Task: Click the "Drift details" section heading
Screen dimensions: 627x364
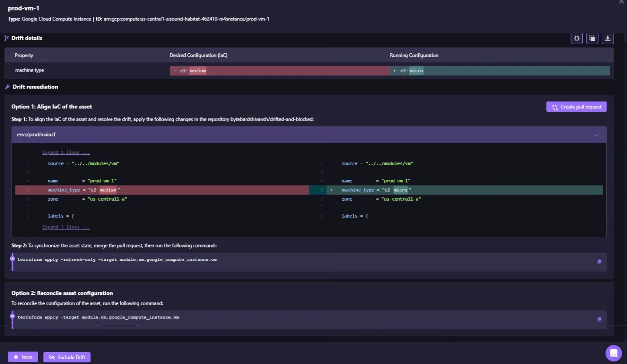Action: tap(27, 38)
